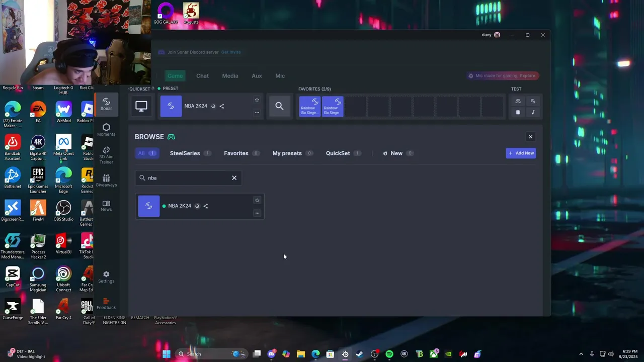
Task: Favorite the NBA 2K24 preset in preset bar
Action: pos(257,100)
